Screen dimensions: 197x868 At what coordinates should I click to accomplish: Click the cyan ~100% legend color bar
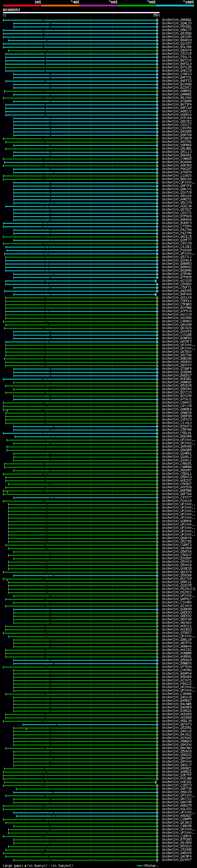pyautogui.click(x=175, y=6)
